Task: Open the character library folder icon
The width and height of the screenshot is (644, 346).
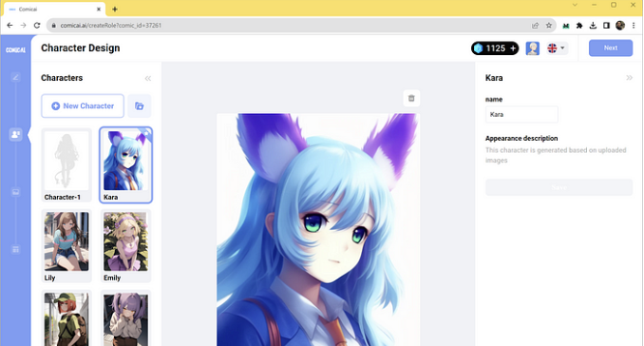Action: [x=140, y=106]
